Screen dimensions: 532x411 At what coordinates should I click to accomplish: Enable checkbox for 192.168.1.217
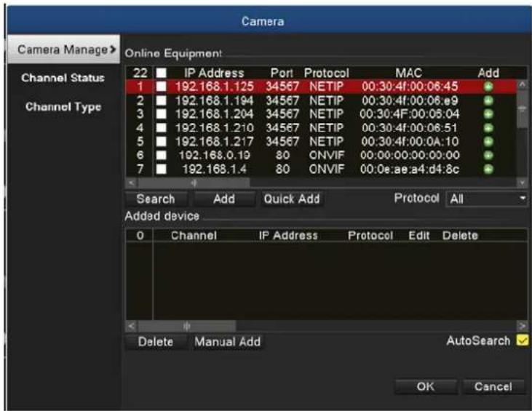pos(161,141)
